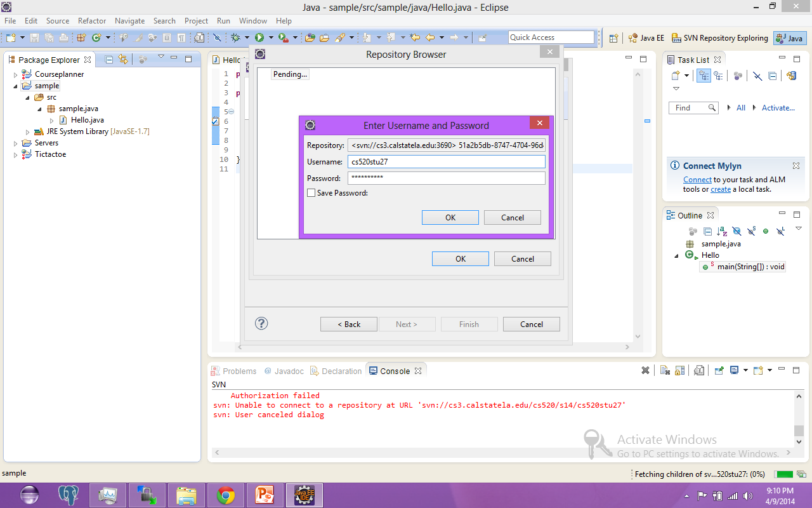
Task: Click the Connect link under Connect Mylyn
Action: (x=697, y=180)
